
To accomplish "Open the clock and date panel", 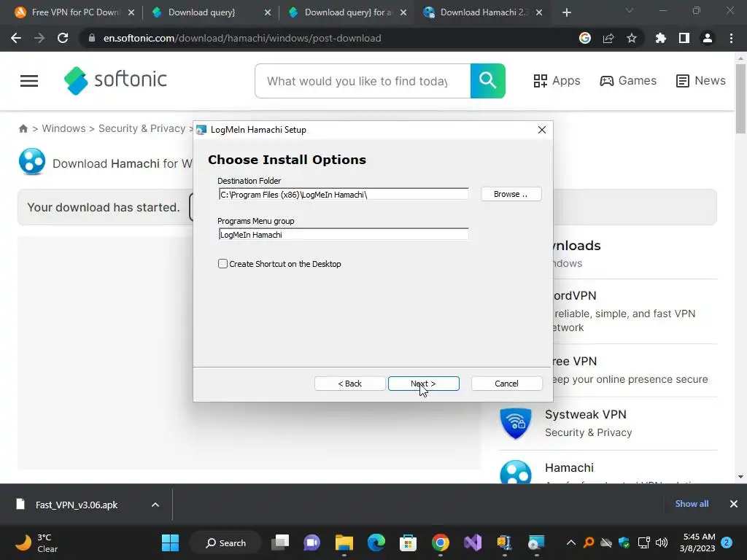I will pyautogui.click(x=697, y=542).
